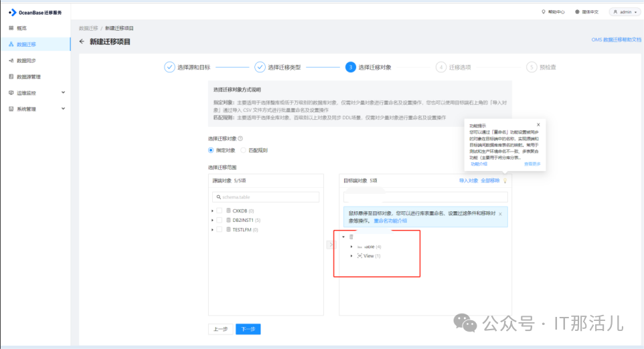Expand the View (1) node in target tree
This screenshot has height=349, width=644.
click(351, 256)
